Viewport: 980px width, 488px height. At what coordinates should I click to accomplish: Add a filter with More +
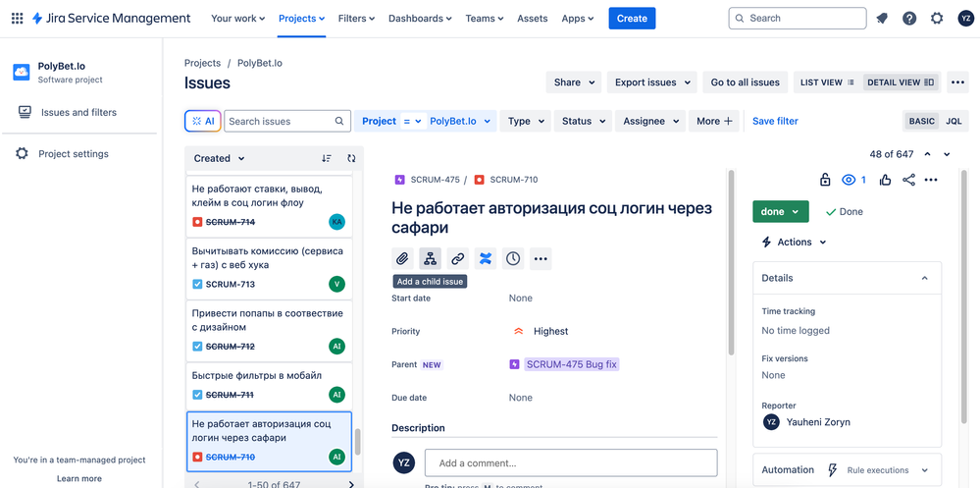pyautogui.click(x=714, y=121)
